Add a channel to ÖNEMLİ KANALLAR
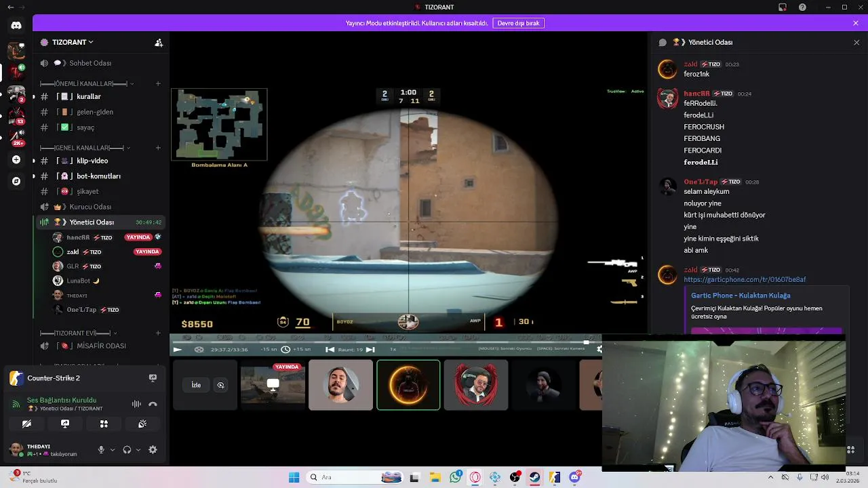The image size is (868, 488). point(158,84)
